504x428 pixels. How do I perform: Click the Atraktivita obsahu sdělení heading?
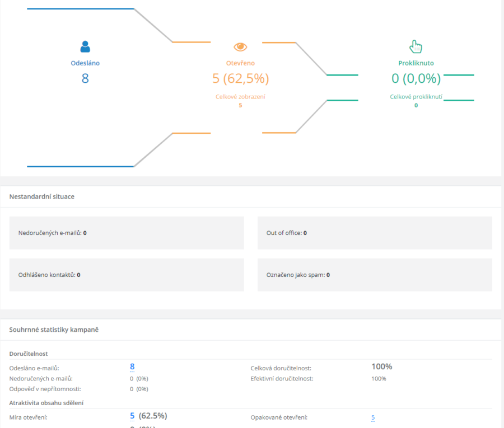[x=46, y=403]
